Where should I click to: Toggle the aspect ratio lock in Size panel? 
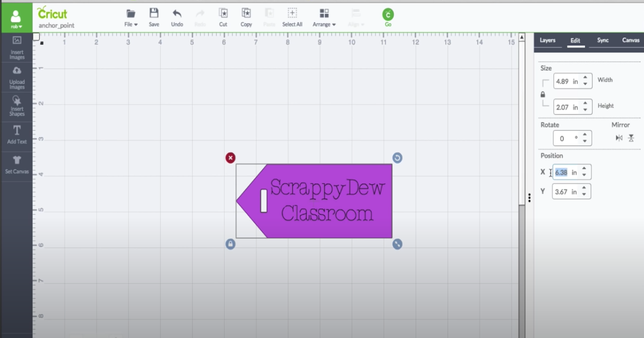click(x=543, y=94)
